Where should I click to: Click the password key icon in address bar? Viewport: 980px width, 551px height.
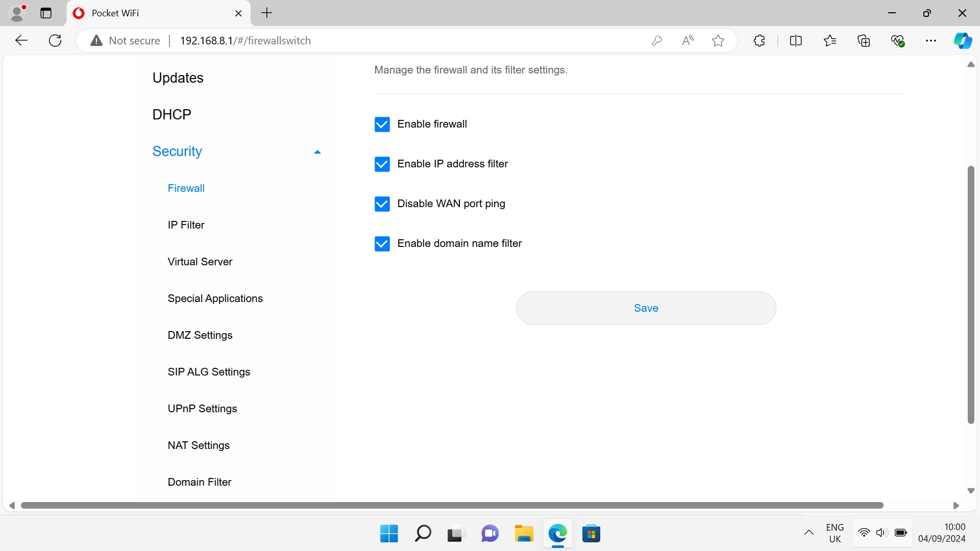click(x=657, y=41)
